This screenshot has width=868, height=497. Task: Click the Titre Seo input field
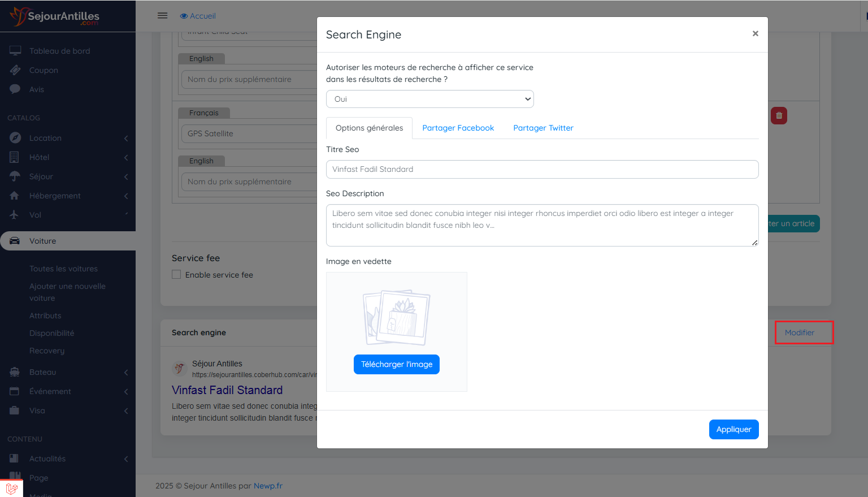point(542,169)
